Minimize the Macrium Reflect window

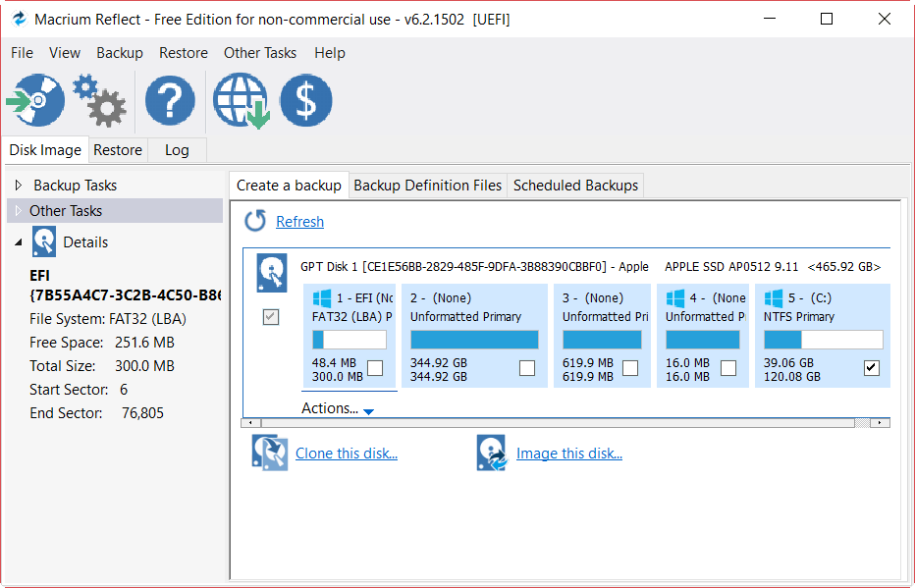769,19
